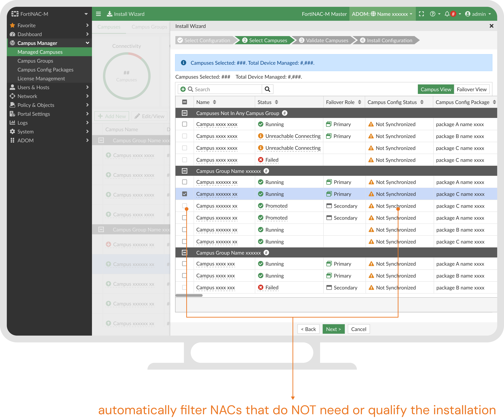Click the search magnifier button

pos(267,89)
